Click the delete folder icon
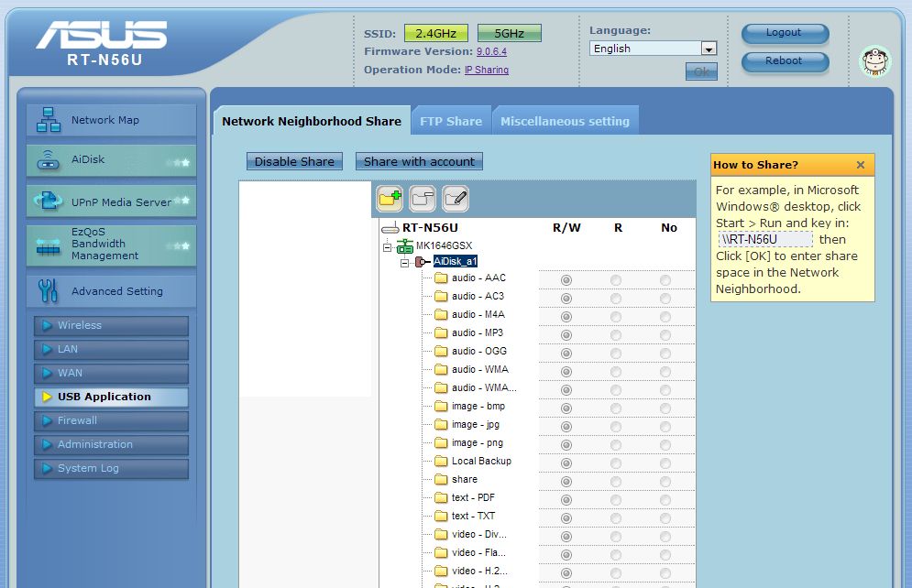 423,197
